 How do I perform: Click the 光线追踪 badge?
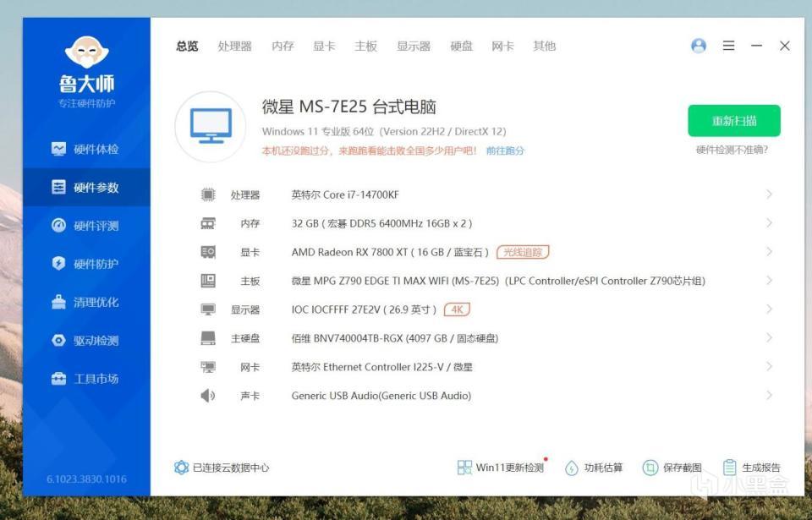point(523,252)
